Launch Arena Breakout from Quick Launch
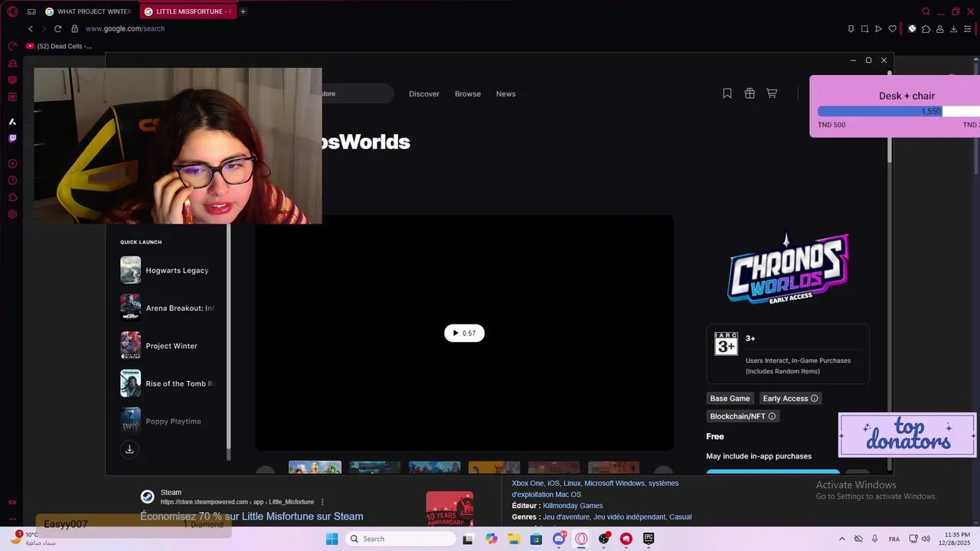The width and height of the screenshot is (980, 551). tap(168, 308)
